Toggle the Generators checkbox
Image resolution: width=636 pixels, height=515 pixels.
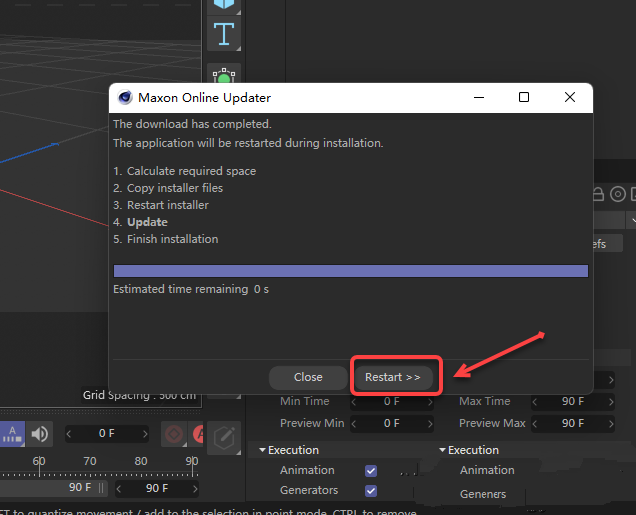[371, 491]
